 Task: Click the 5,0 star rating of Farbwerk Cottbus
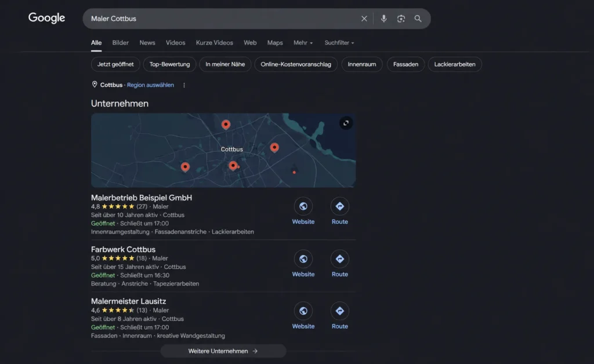tap(118, 259)
